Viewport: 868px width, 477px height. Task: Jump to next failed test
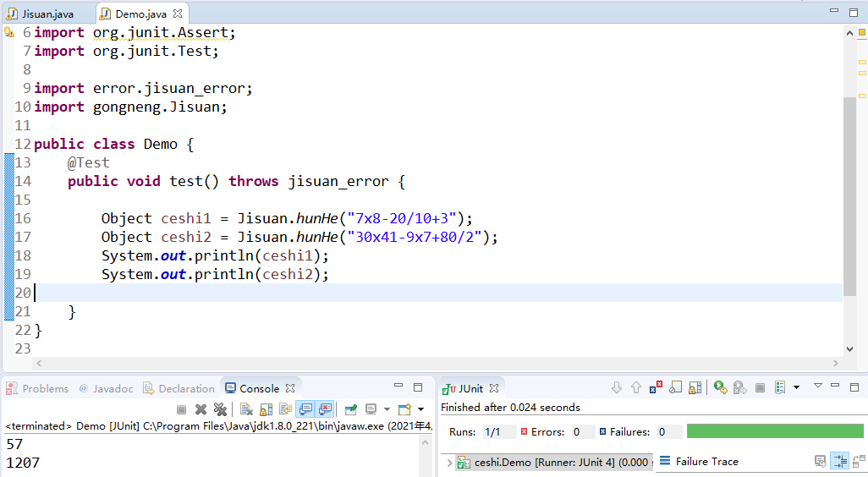click(617, 387)
